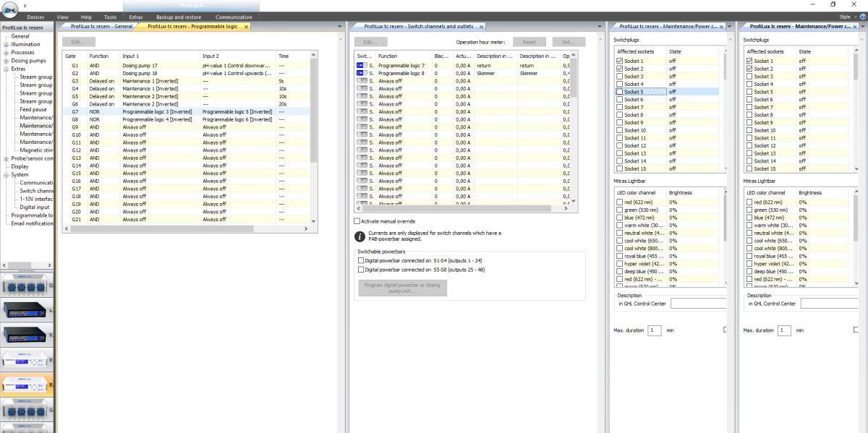Enable Activate manual override
This screenshot has width=868, height=433.
coord(357,221)
